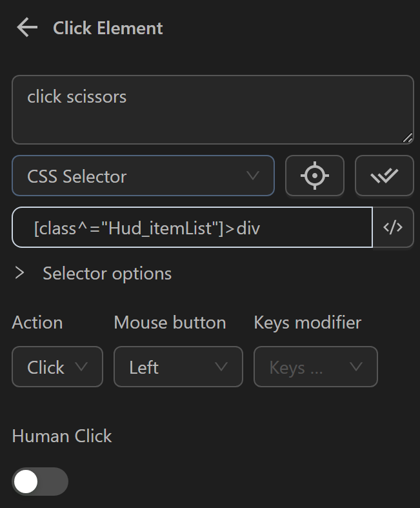Click the Keys modifier label
Screen dimensions: 420x508
[308, 322]
